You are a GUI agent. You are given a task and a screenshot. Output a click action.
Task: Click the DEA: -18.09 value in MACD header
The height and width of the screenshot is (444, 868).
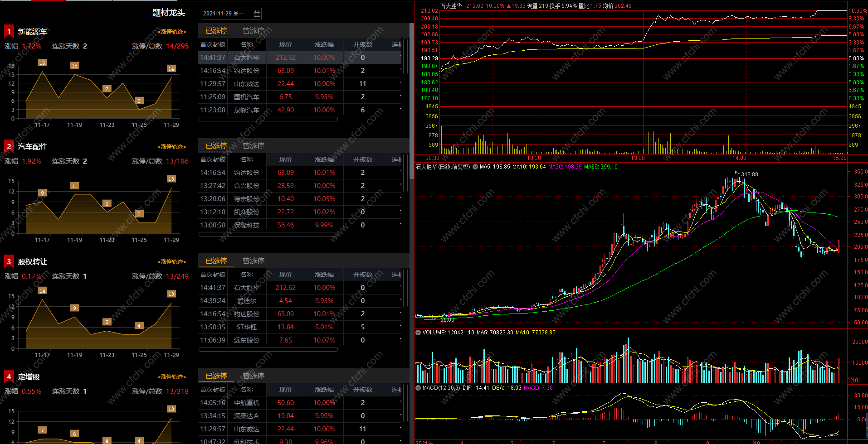point(507,388)
